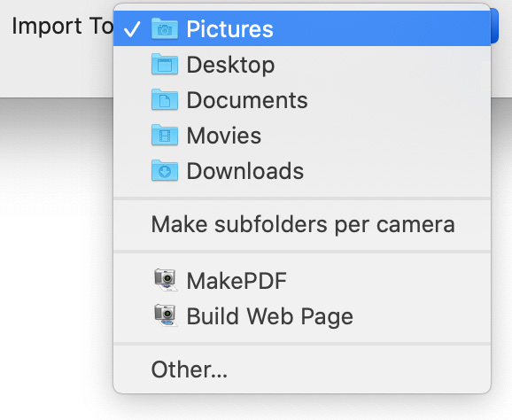This screenshot has width=512, height=420.
Task: Click the Import To label
Action: tap(62, 26)
